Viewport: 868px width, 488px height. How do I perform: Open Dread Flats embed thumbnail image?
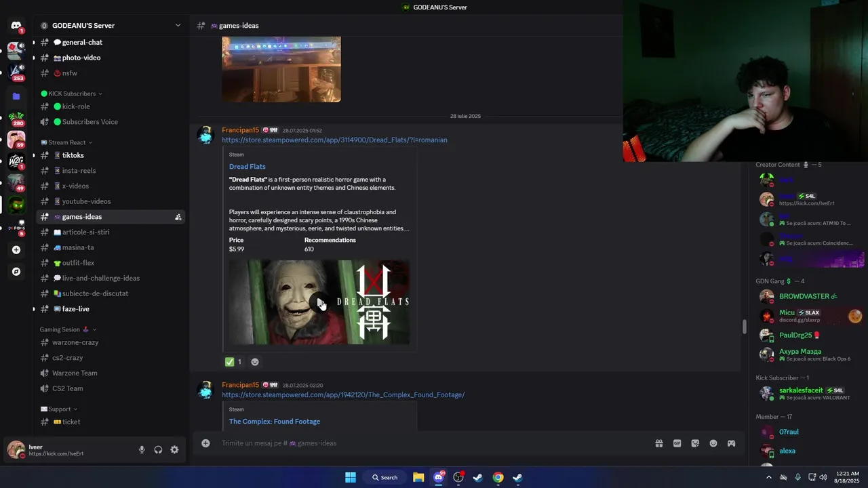(319, 302)
